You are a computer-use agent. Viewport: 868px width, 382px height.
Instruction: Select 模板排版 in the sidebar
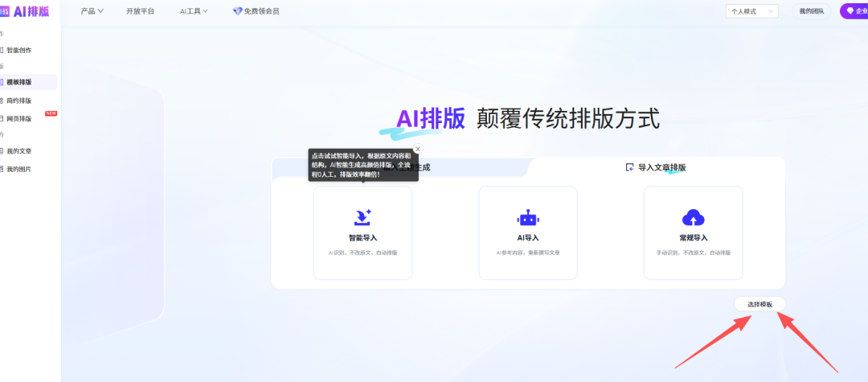coord(27,83)
